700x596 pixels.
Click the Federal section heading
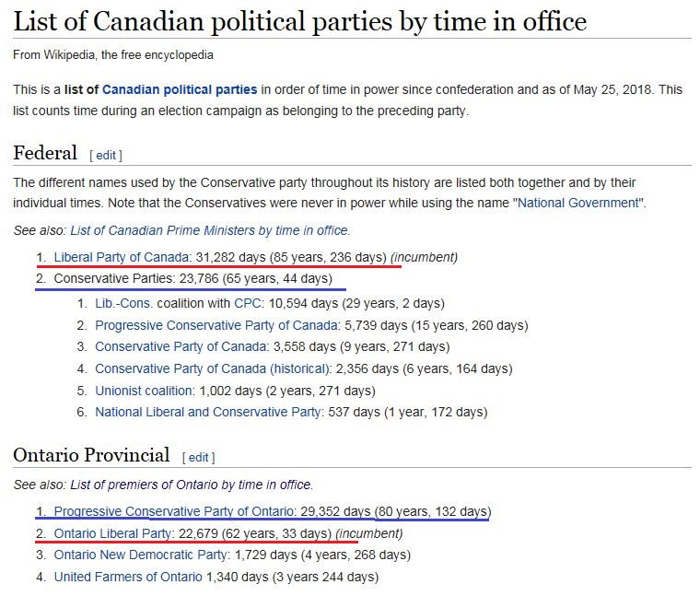click(x=45, y=153)
